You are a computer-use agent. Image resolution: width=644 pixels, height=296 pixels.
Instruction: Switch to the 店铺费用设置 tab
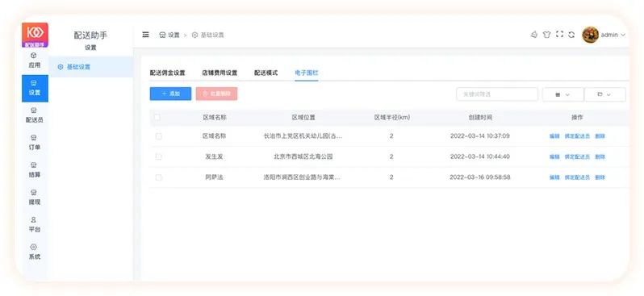pos(220,73)
